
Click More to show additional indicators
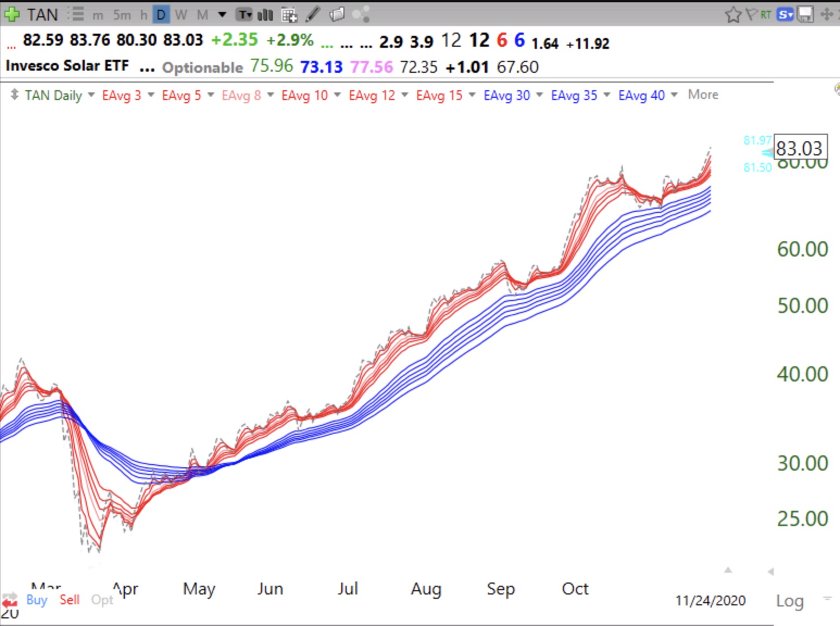(703, 95)
